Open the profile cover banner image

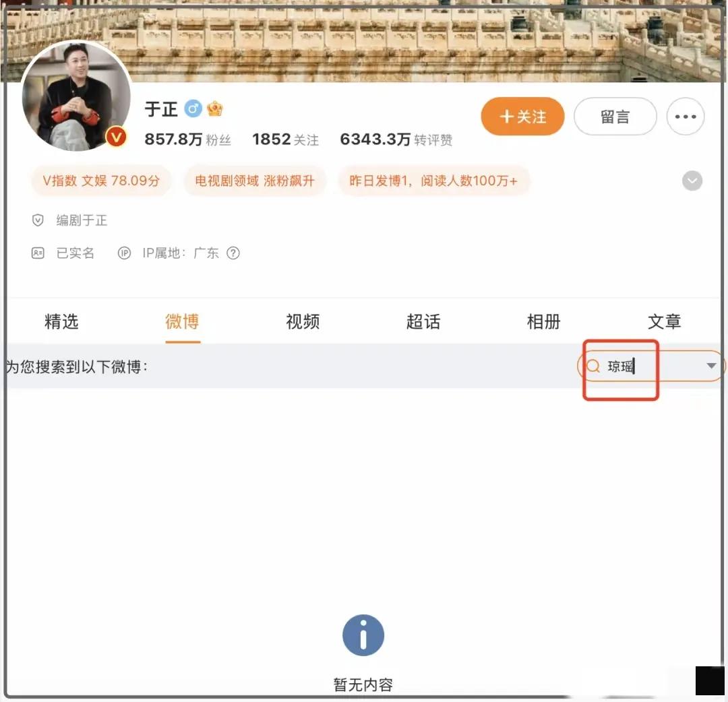(x=364, y=41)
